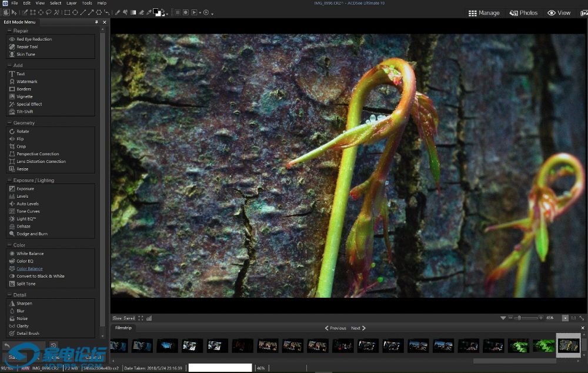The width and height of the screenshot is (588, 373).
Task: Open Tone Curves adjustment
Action: [28, 211]
